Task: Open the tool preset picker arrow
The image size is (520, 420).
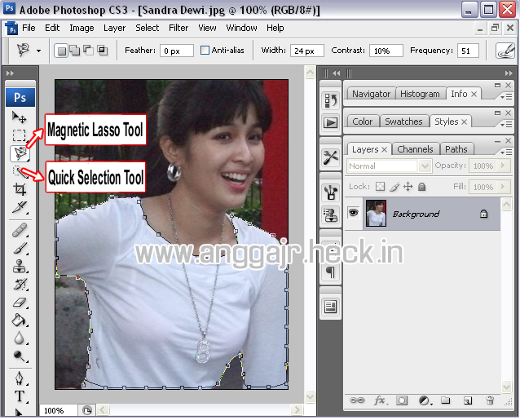Action: click(x=39, y=51)
